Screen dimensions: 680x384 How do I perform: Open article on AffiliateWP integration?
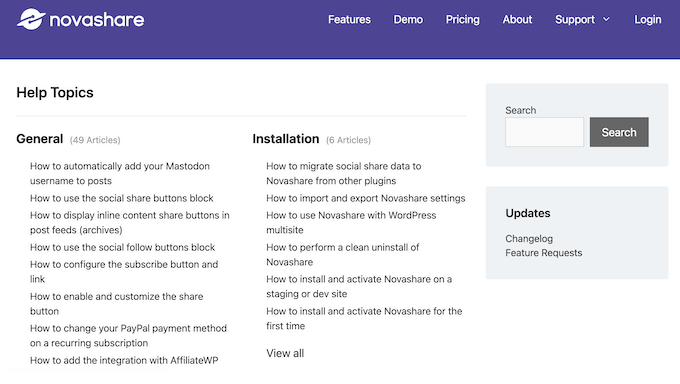[124, 361]
